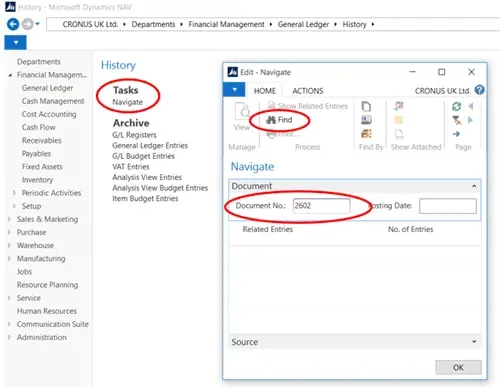Expand the Setup tree node
Image resolution: width=500 pixels, height=387 pixels.
tap(14, 206)
